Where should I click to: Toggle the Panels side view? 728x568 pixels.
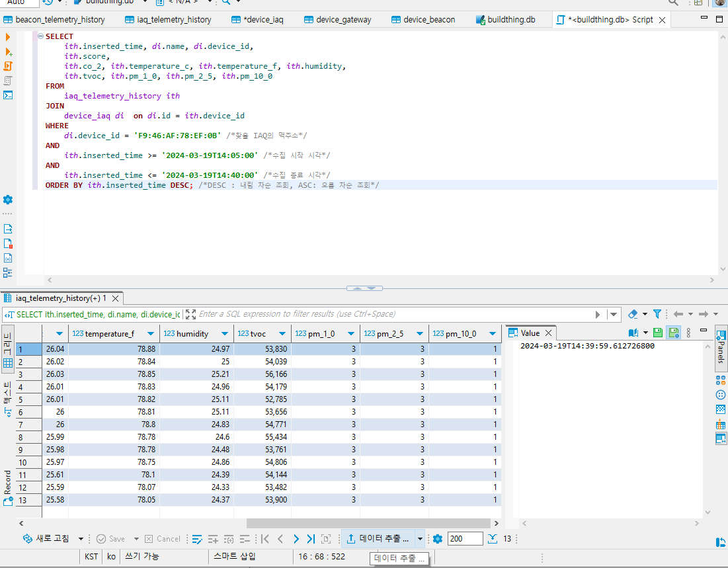tap(721, 347)
